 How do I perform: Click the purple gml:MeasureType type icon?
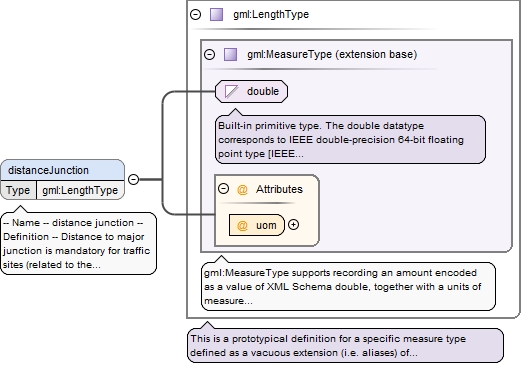point(230,54)
